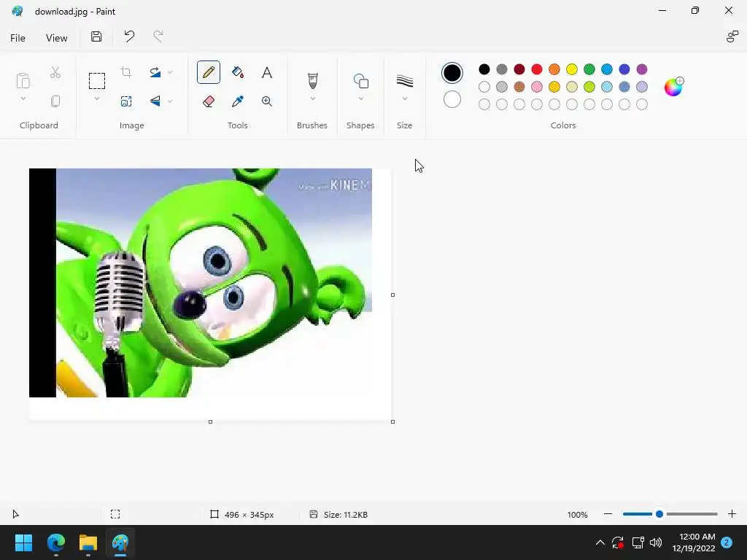Image resolution: width=747 pixels, height=560 pixels.
Task: Select Color 2 white background swatch
Action: [452, 99]
